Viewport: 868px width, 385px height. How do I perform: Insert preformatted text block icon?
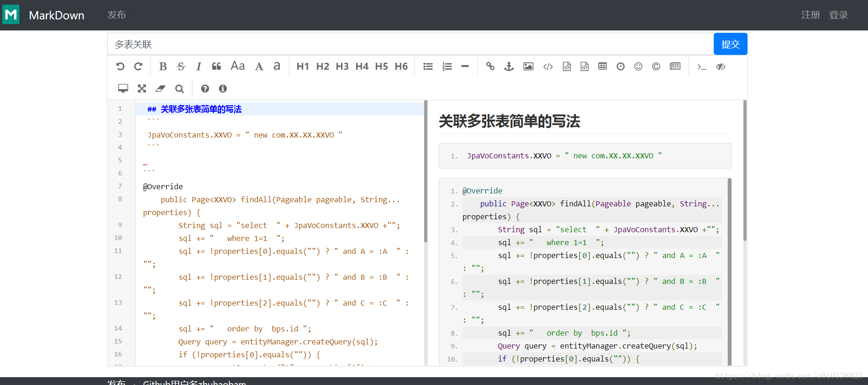[x=567, y=66]
